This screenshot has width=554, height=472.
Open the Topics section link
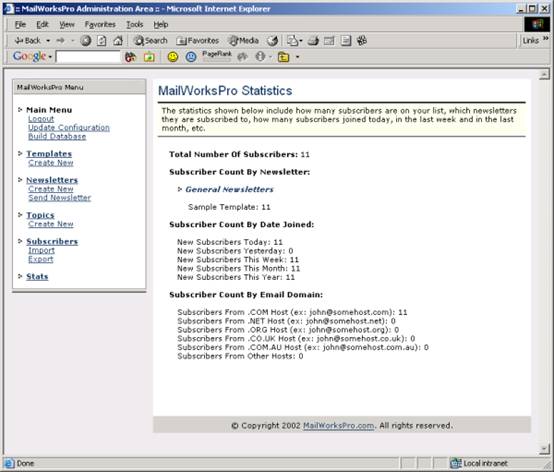pos(40,215)
